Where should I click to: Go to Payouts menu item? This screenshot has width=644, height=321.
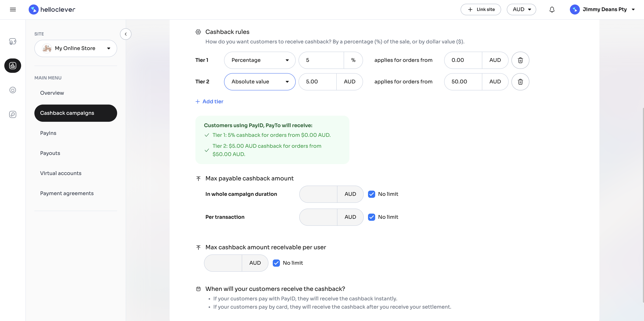click(x=50, y=153)
